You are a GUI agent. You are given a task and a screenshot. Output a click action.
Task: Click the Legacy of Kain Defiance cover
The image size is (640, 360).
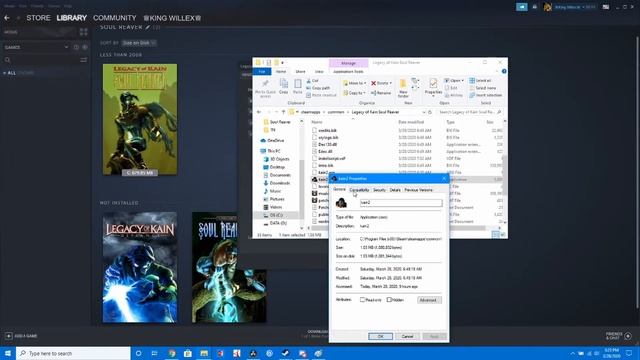[140, 267]
